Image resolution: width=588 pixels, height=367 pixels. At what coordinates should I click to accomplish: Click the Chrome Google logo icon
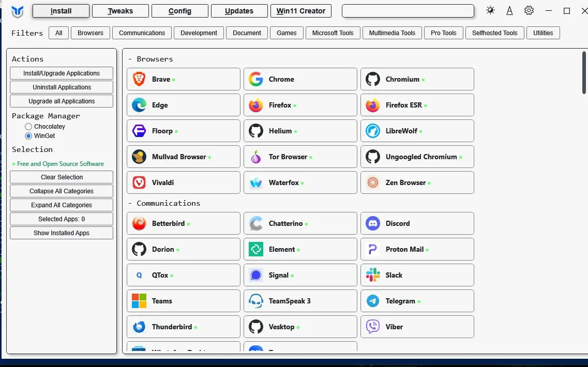[256, 79]
